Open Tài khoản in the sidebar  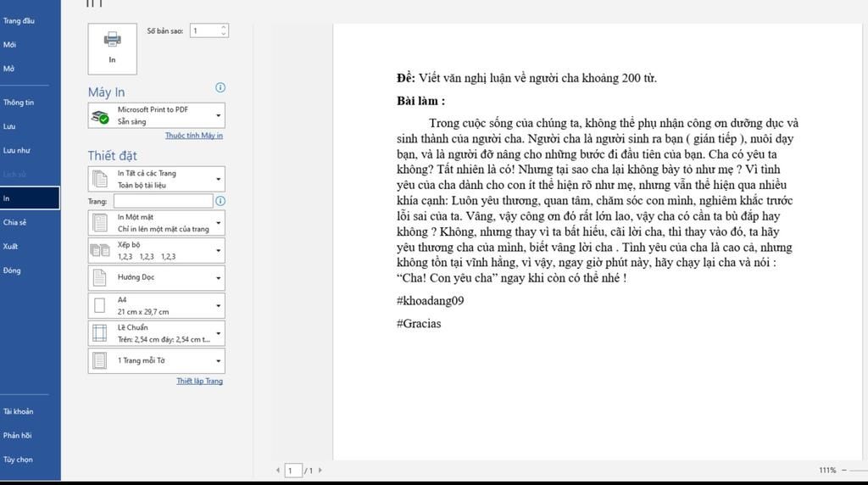19,411
